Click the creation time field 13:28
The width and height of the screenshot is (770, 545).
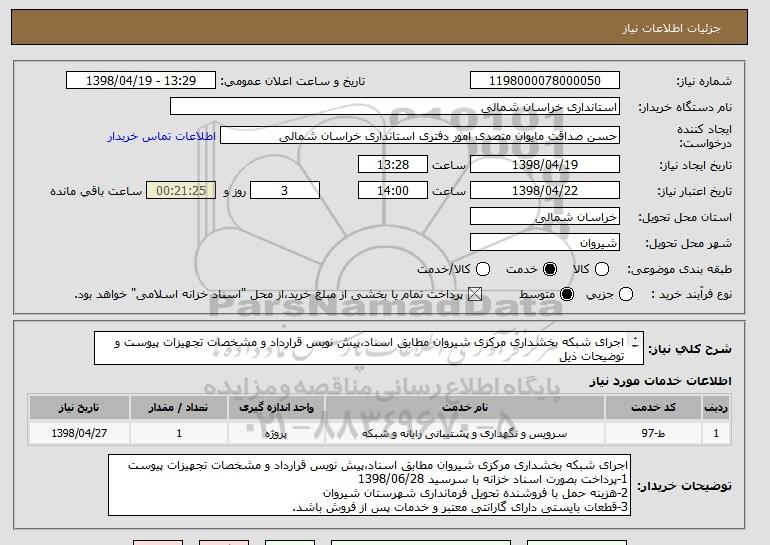click(393, 164)
